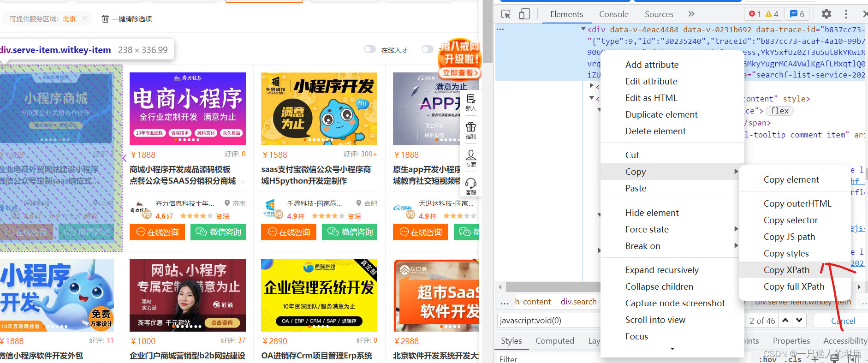Choose Duplicate element
This screenshot has width=868, height=363.
(672, 114)
